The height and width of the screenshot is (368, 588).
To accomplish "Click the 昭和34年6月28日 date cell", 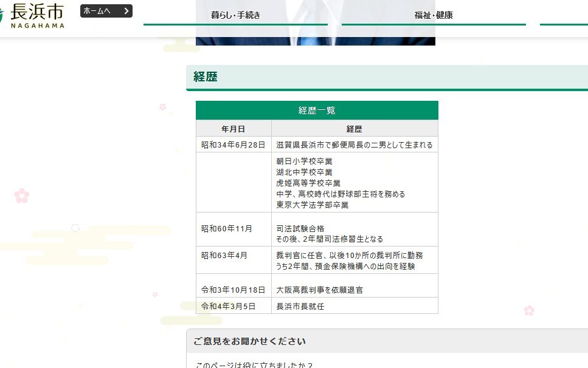I will pyautogui.click(x=233, y=145).
